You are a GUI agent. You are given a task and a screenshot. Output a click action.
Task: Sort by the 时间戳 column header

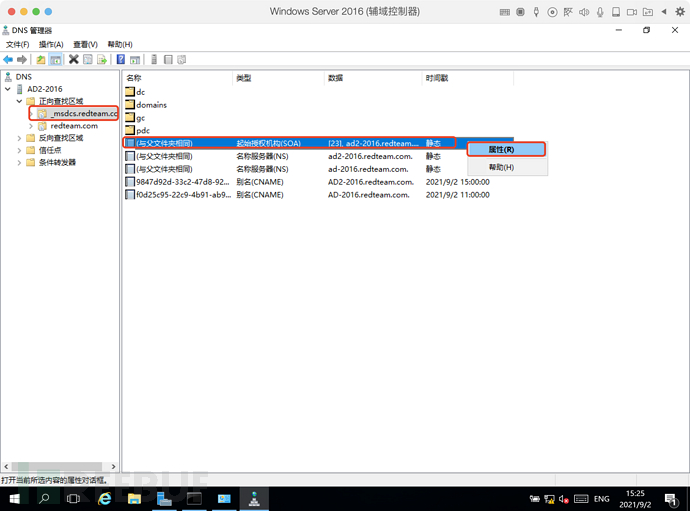pyautogui.click(x=467, y=78)
